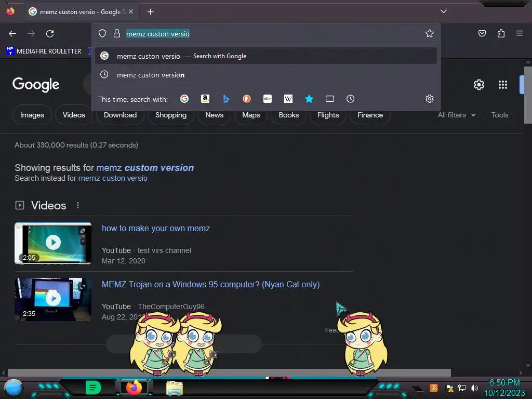Open MEDIAFIRE ROULETTER bookmark
This screenshot has width=532, height=399.
click(x=44, y=51)
